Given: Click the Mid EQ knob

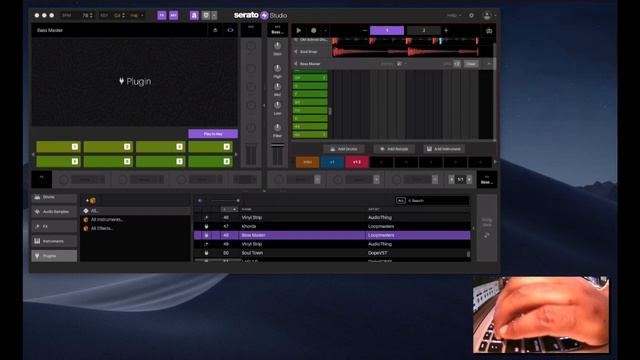Looking at the screenshot, I should [x=277, y=87].
